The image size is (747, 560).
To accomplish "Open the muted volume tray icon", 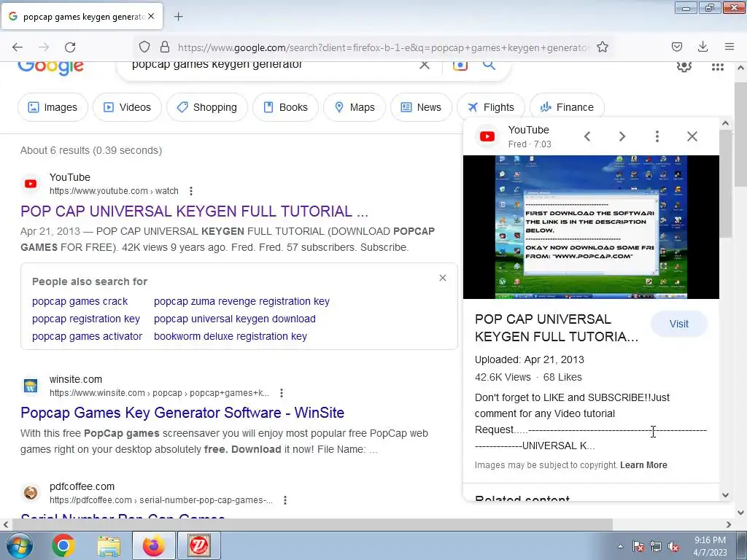I will tap(673, 547).
